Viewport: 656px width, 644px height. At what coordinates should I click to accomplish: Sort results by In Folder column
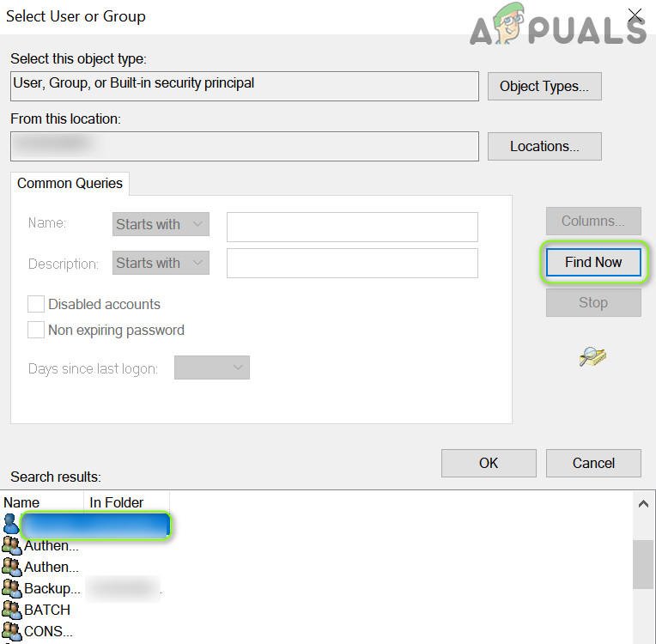[x=127, y=502]
